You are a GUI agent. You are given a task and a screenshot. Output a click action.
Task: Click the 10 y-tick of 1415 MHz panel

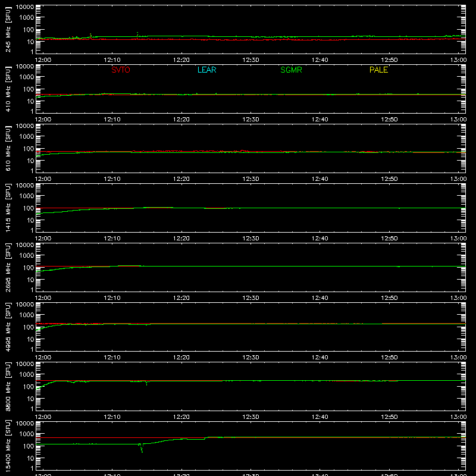pyautogui.click(x=30, y=220)
